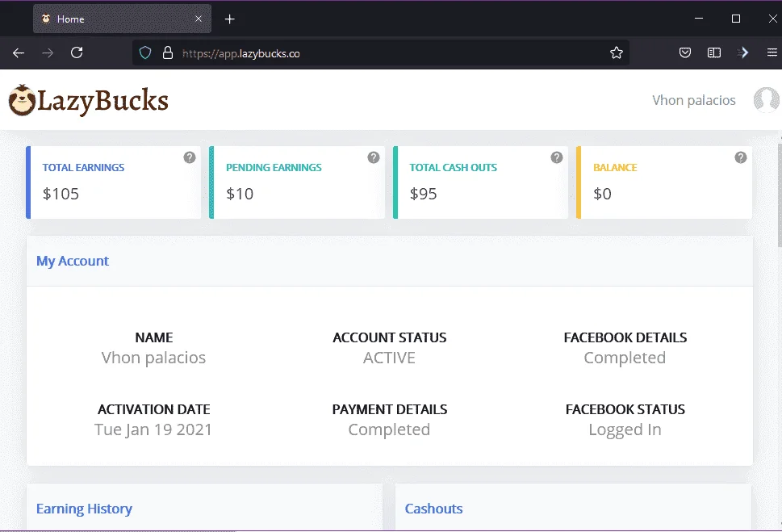Click the $105 total earnings value
Screen dimensions: 782x532
[x=61, y=194]
